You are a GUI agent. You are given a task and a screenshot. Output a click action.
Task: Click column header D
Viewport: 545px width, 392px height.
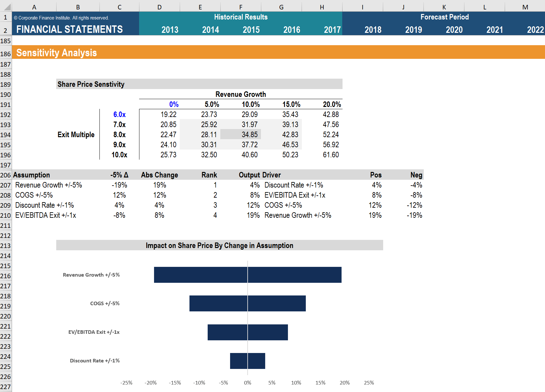159,7
